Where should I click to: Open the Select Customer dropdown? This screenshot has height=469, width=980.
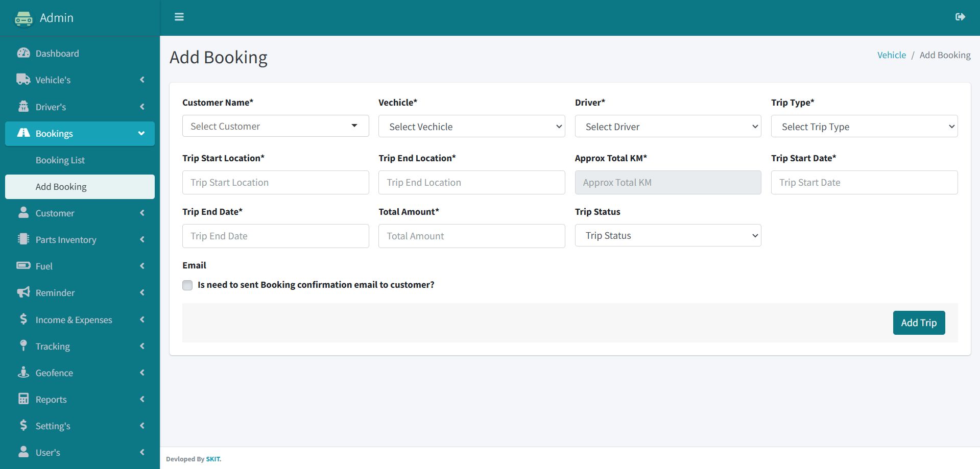point(275,126)
